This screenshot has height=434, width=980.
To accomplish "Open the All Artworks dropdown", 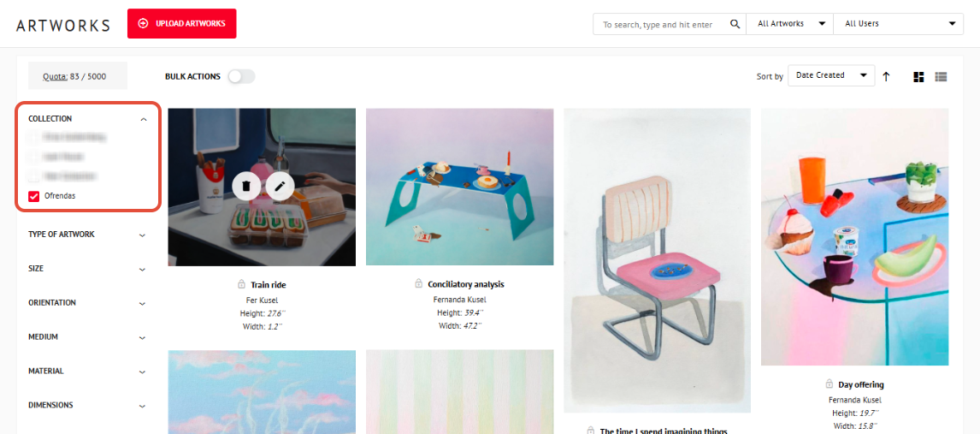I will coord(790,24).
